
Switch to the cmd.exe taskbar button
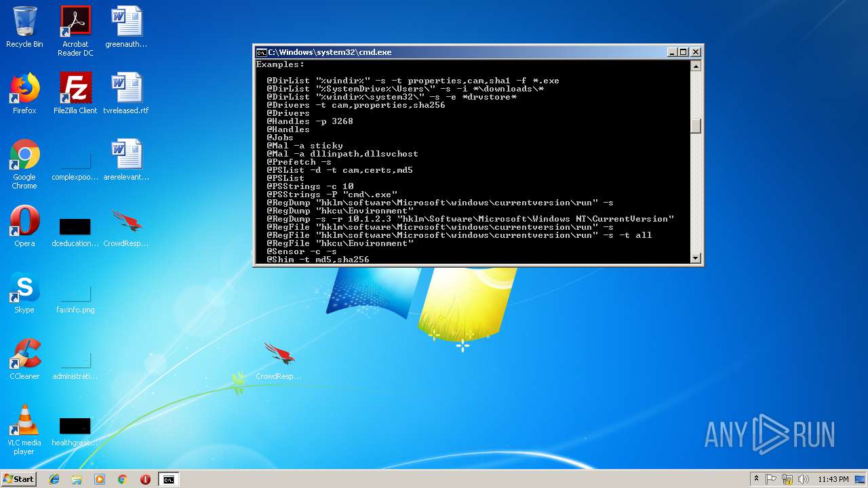point(168,479)
